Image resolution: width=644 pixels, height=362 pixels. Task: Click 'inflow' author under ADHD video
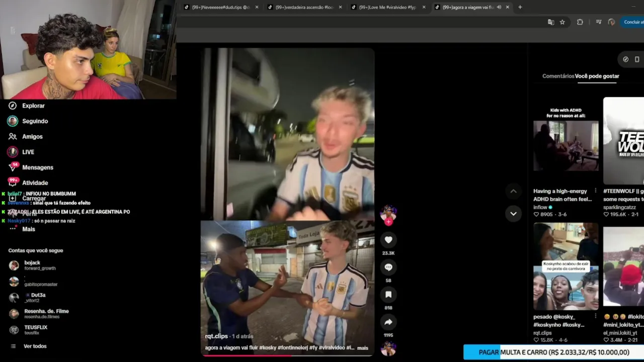point(540,207)
